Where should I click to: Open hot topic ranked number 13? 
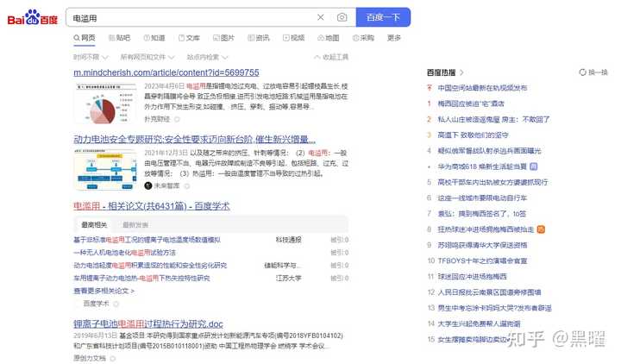(x=495, y=308)
